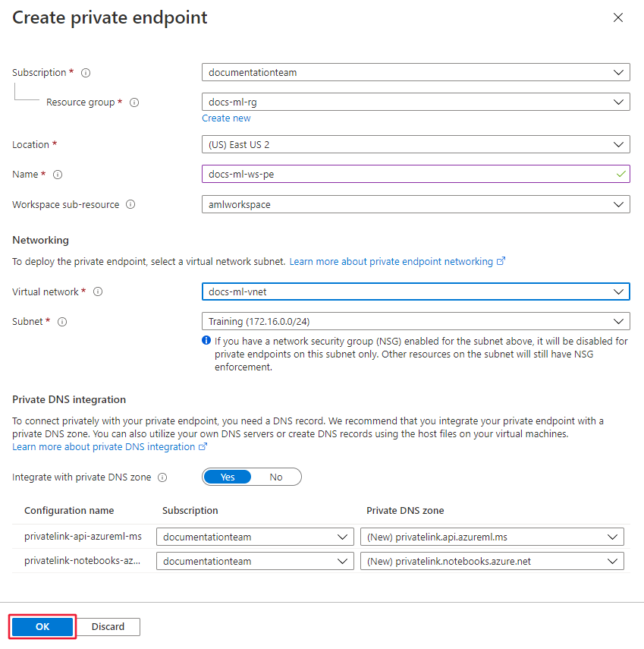
Task: Click the Discard button
Action: (x=108, y=627)
